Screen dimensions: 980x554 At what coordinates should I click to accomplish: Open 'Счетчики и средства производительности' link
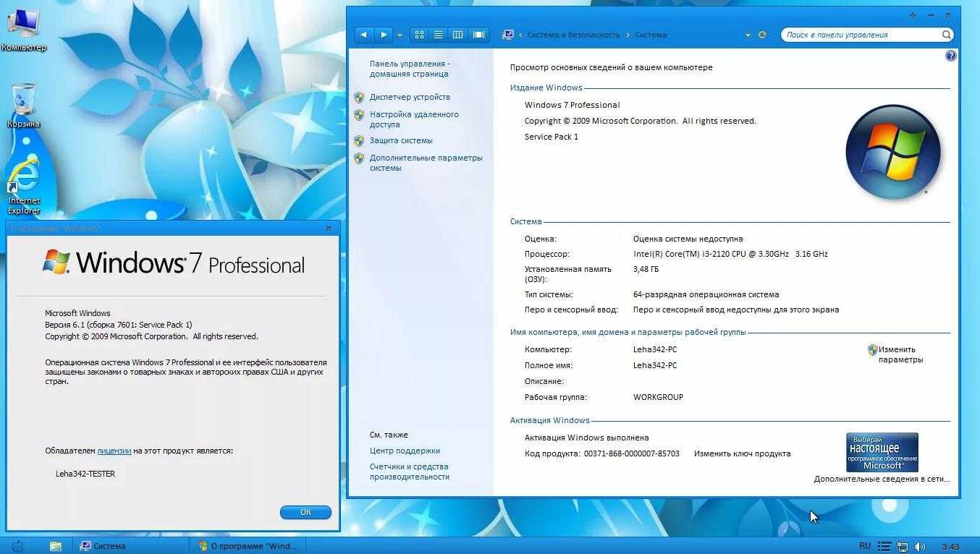point(410,472)
